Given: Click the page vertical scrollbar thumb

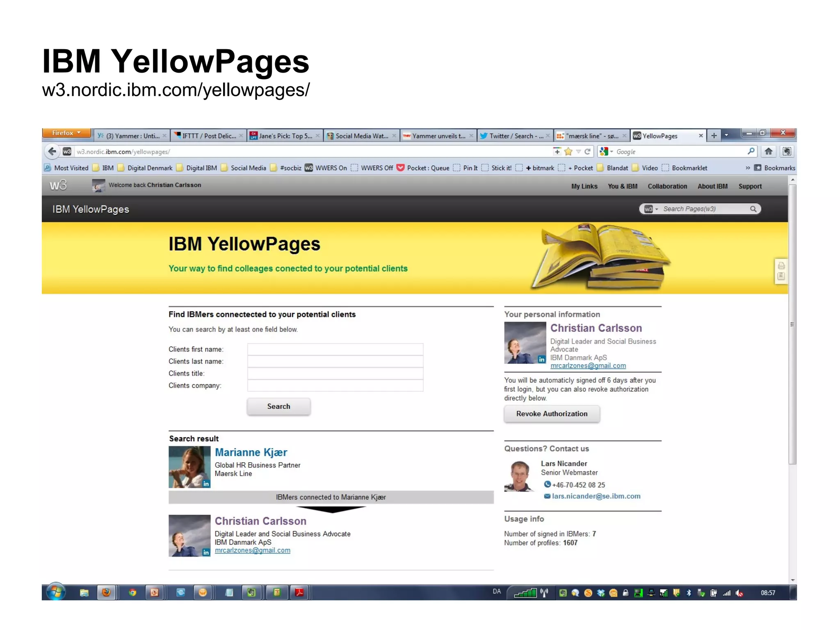Looking at the screenshot, I should click(x=792, y=324).
